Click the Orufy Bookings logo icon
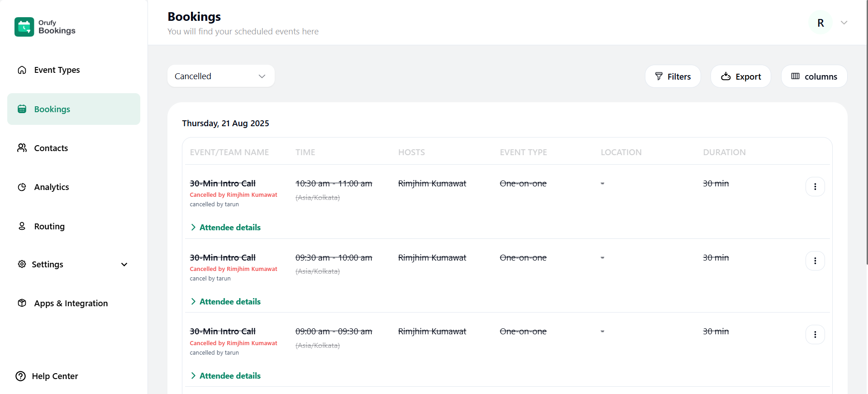 [x=24, y=27]
